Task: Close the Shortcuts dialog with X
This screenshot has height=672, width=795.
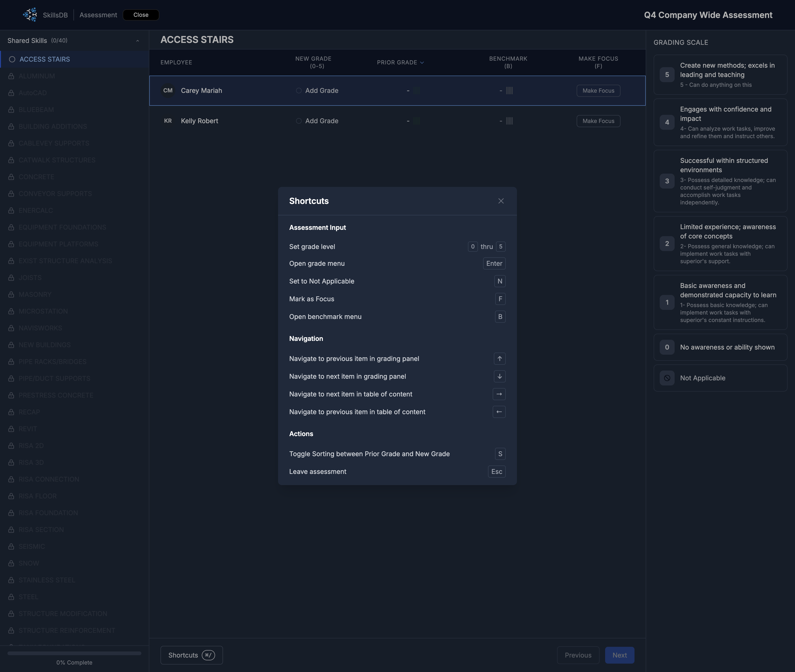Action: tap(501, 201)
